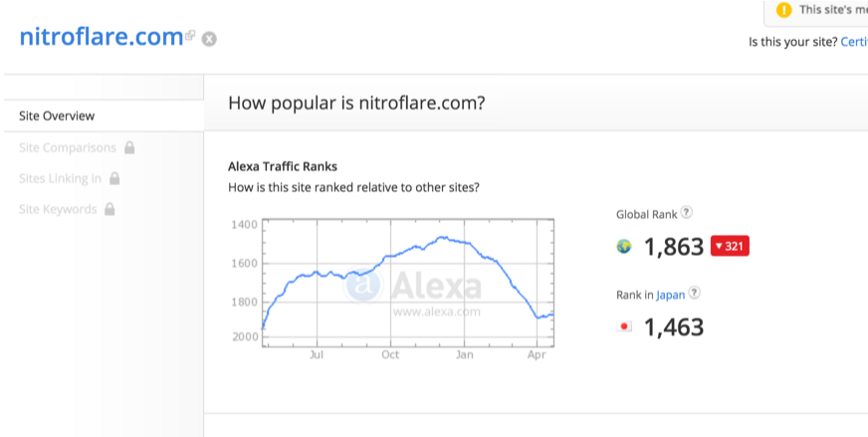Screen dimensions: 868x437
Task: Open the help icon next to Global Rank
Action: pos(686,213)
